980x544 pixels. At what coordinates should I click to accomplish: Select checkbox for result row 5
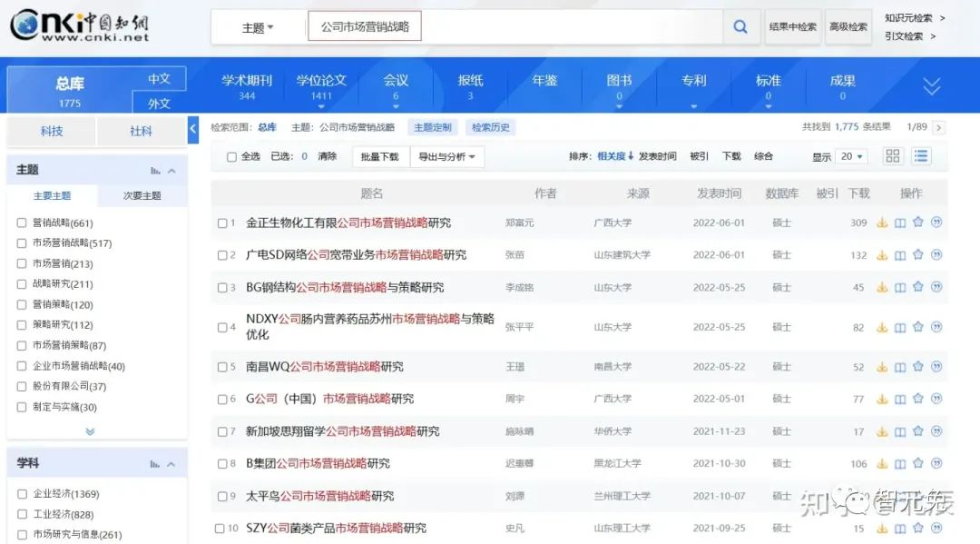click(222, 367)
